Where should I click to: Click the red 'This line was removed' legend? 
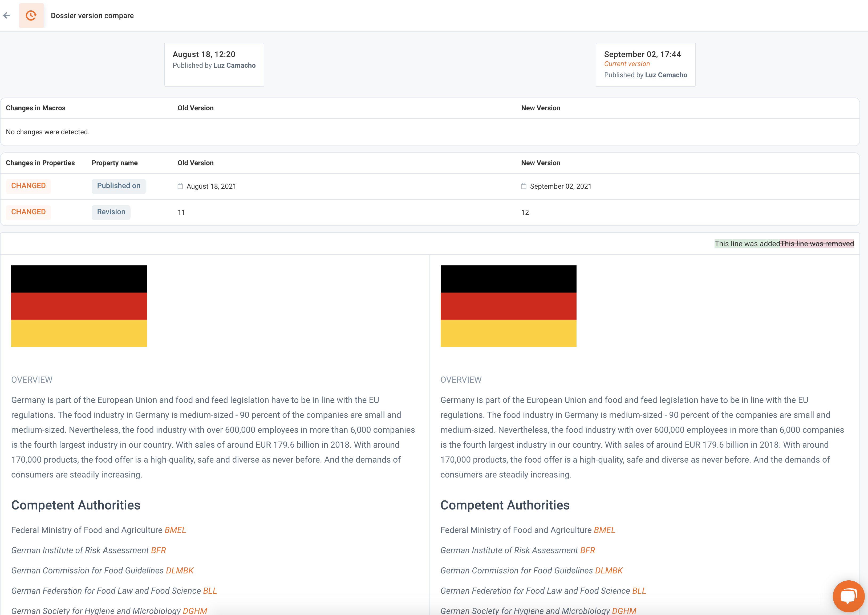coord(817,244)
